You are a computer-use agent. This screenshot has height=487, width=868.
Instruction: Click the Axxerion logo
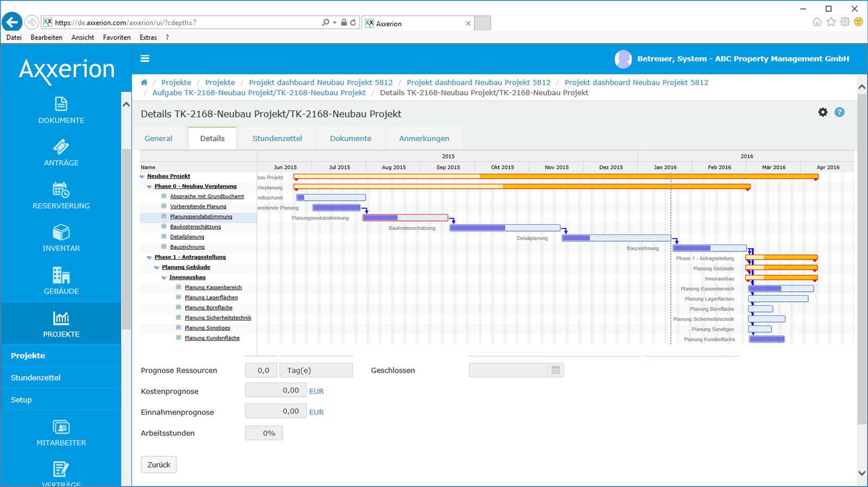pos(67,71)
